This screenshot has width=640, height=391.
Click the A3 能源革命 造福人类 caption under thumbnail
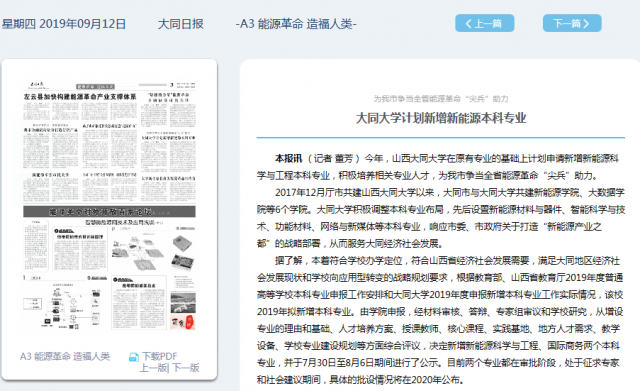(65, 356)
